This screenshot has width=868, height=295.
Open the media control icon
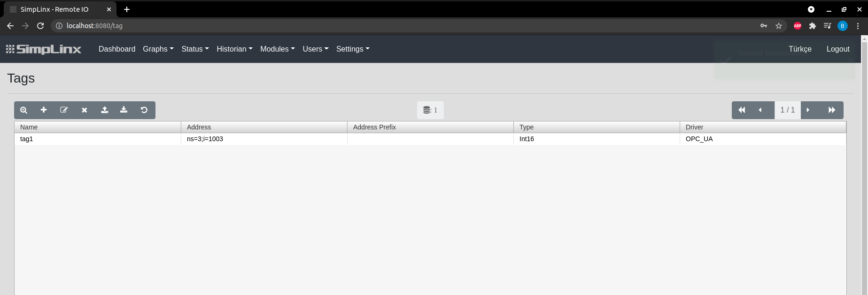pyautogui.click(x=828, y=26)
